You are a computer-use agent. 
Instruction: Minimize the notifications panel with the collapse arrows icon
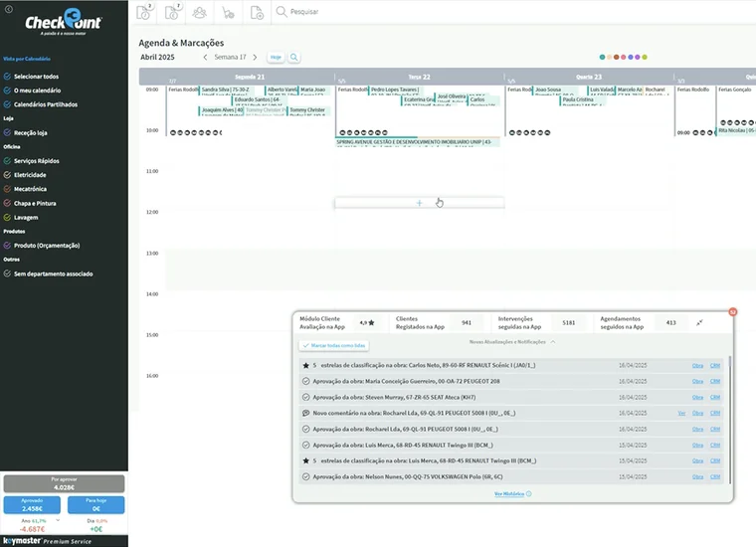pyautogui.click(x=699, y=322)
